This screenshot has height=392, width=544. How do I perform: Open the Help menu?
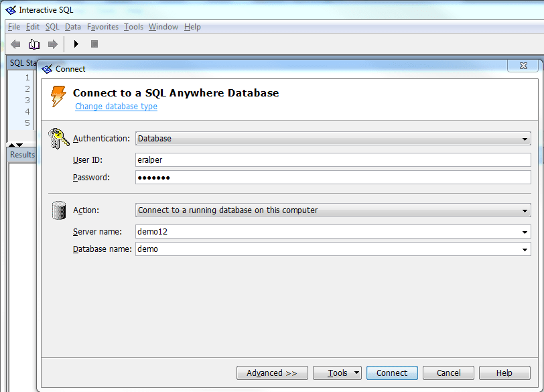[x=192, y=27]
